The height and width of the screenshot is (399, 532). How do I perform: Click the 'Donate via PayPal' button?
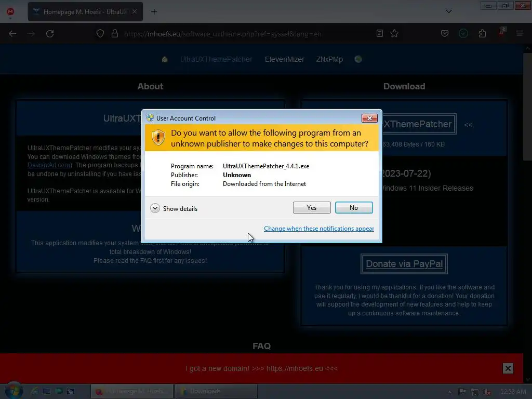click(404, 264)
